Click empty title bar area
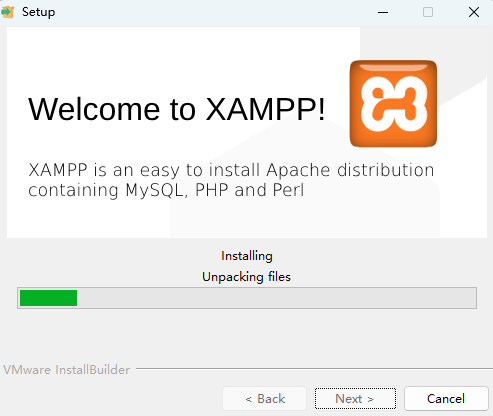The height and width of the screenshot is (416, 493). coord(213,13)
